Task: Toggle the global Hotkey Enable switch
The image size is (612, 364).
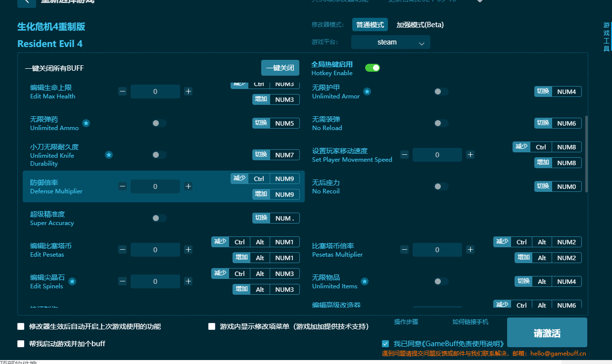Action: click(x=373, y=68)
